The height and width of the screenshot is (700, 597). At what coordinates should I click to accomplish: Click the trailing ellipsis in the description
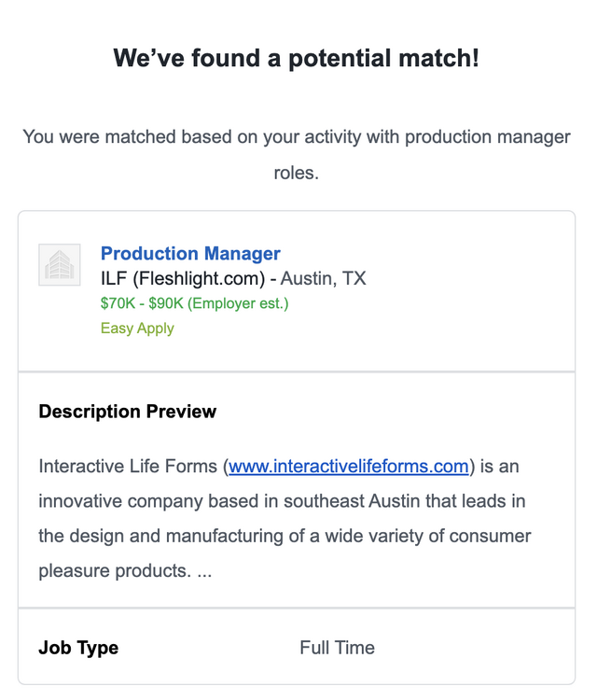click(x=204, y=570)
